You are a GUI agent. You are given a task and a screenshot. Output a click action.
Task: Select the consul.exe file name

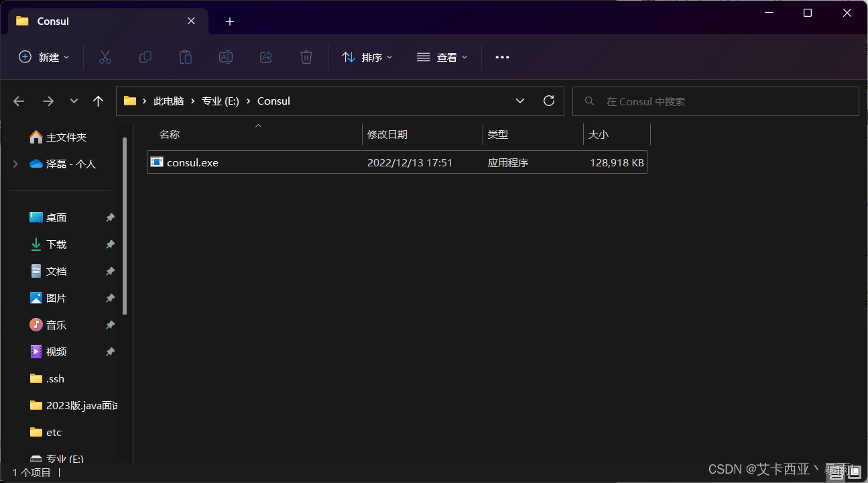192,162
